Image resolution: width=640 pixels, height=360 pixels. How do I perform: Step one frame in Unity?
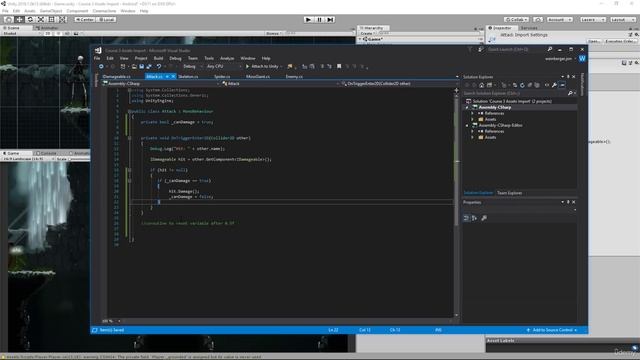[x=331, y=20]
